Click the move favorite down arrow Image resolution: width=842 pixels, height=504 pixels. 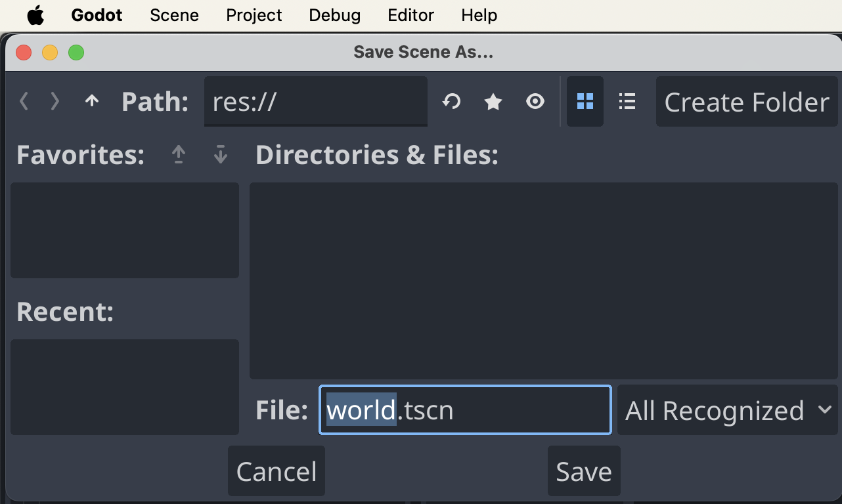[221, 155]
